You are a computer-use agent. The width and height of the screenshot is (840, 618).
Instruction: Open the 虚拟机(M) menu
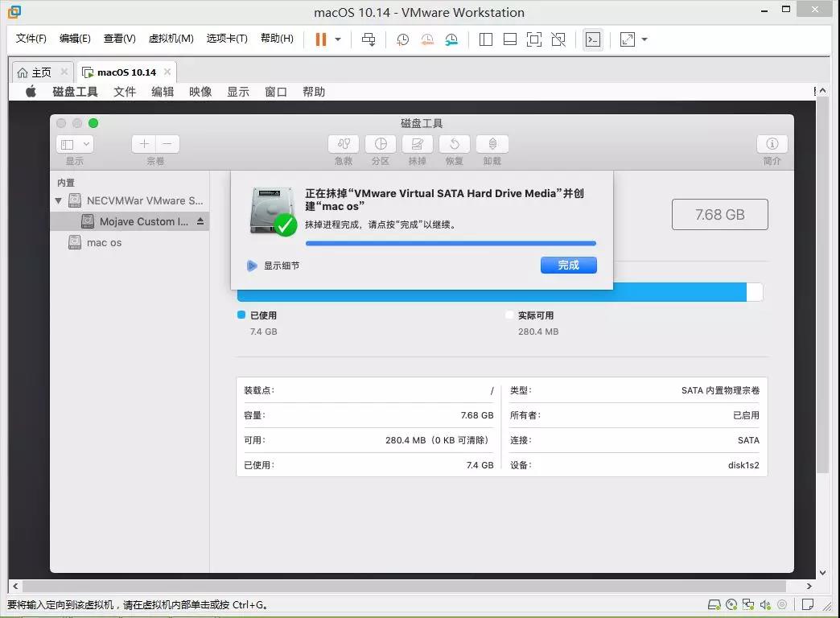[x=172, y=39]
